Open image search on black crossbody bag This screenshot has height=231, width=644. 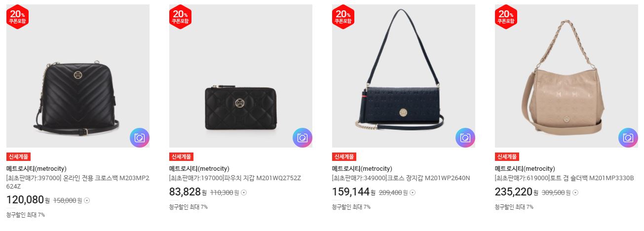pos(140,138)
